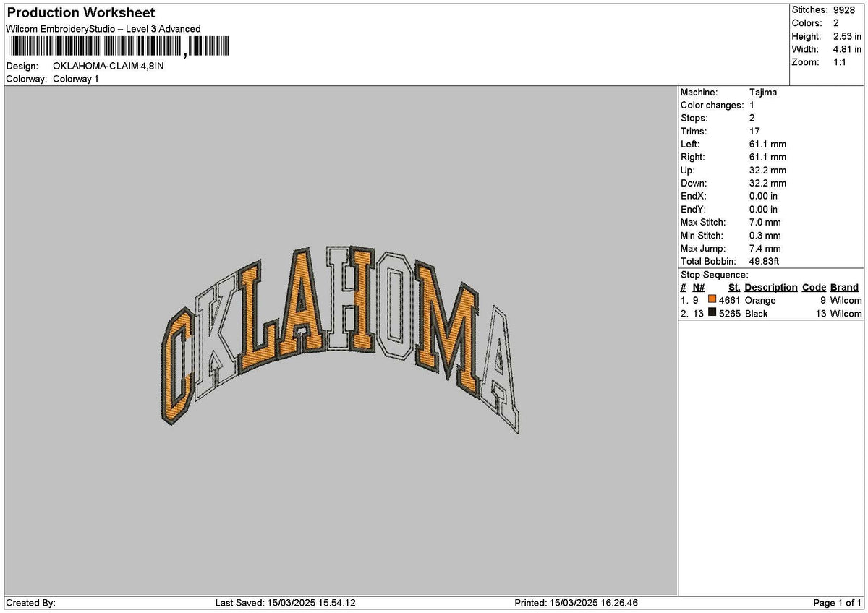Click the Min Stitch value '0.3 mm'

pyautogui.click(x=765, y=236)
